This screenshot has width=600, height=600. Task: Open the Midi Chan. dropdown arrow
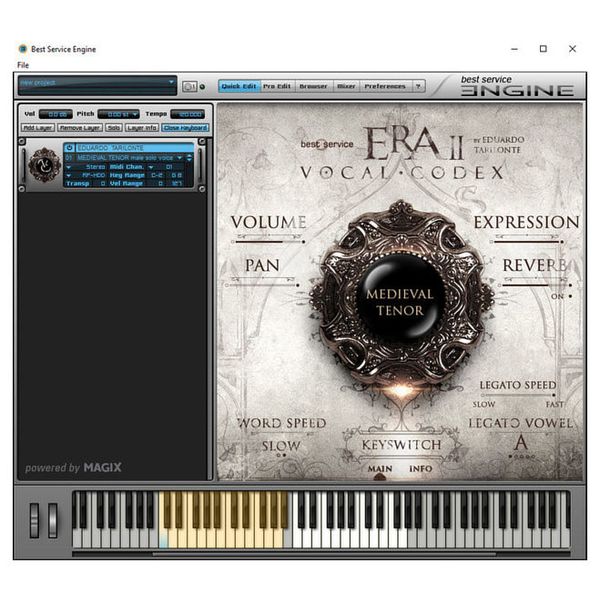(x=151, y=167)
